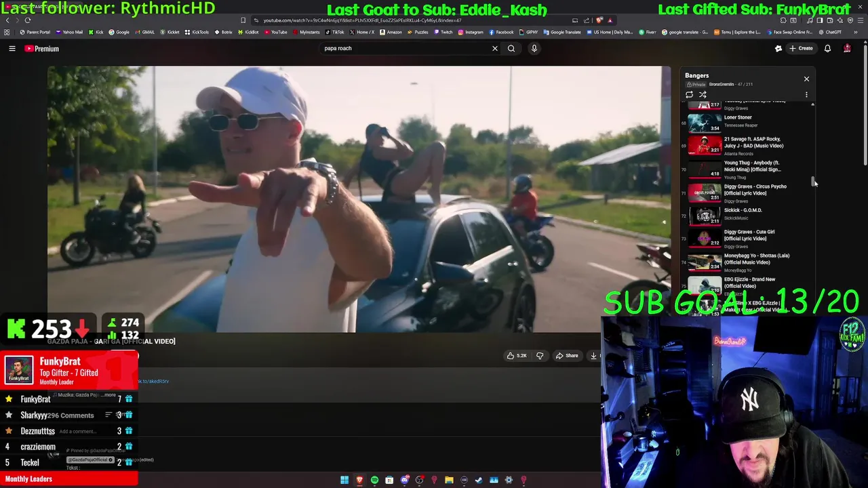Open Spotify from the taskbar

pos(374,480)
